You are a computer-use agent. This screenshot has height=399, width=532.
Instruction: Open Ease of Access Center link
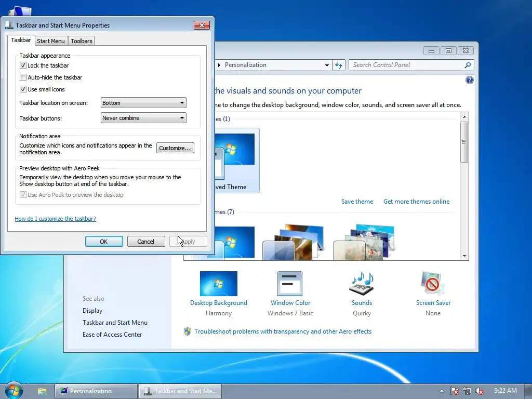coord(112,334)
